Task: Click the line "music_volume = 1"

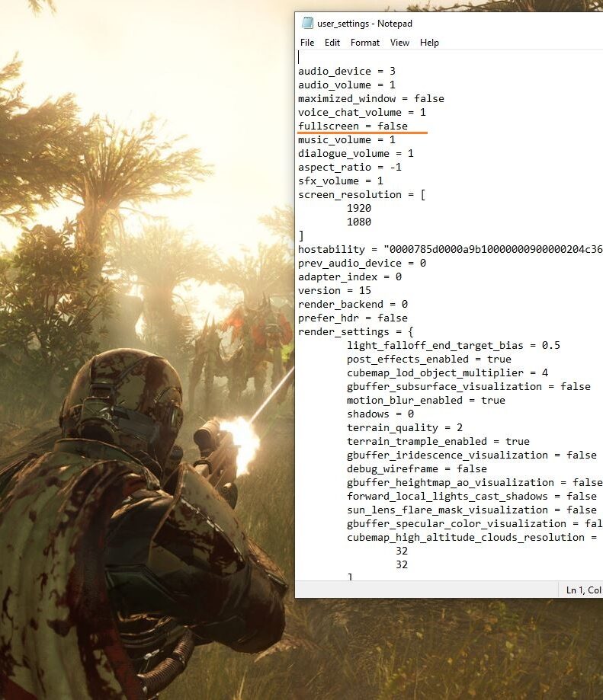Action: (347, 139)
